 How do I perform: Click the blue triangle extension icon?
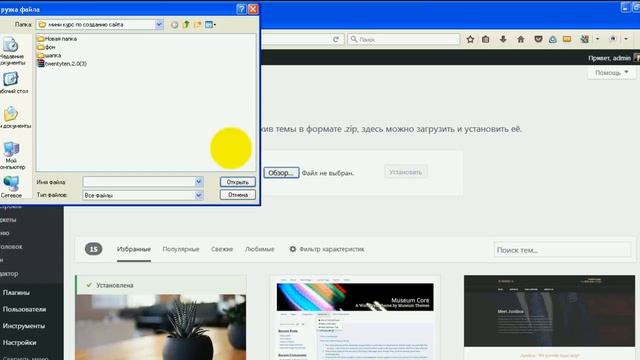(553, 39)
